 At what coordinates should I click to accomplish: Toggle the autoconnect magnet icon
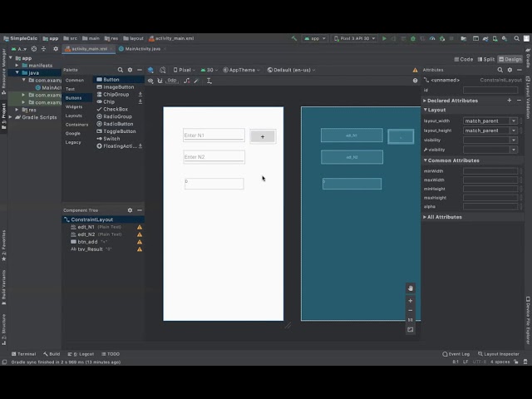point(160,81)
